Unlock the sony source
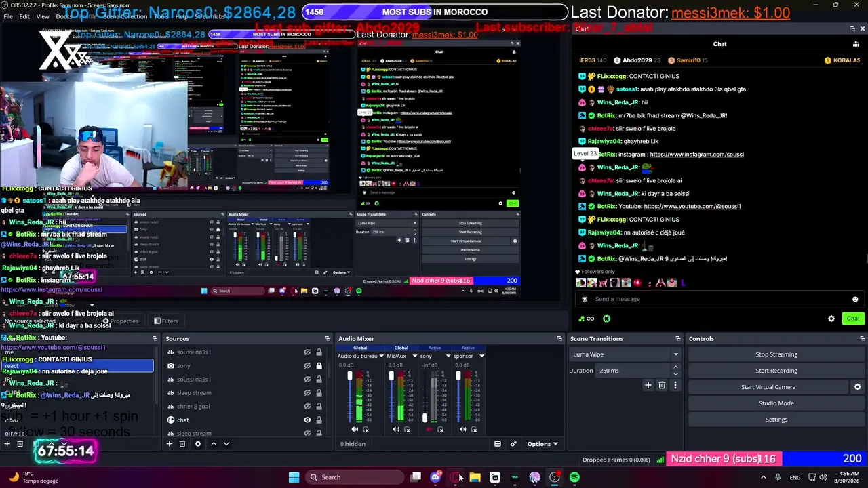Image resolution: width=868 pixels, height=488 pixels. point(319,366)
